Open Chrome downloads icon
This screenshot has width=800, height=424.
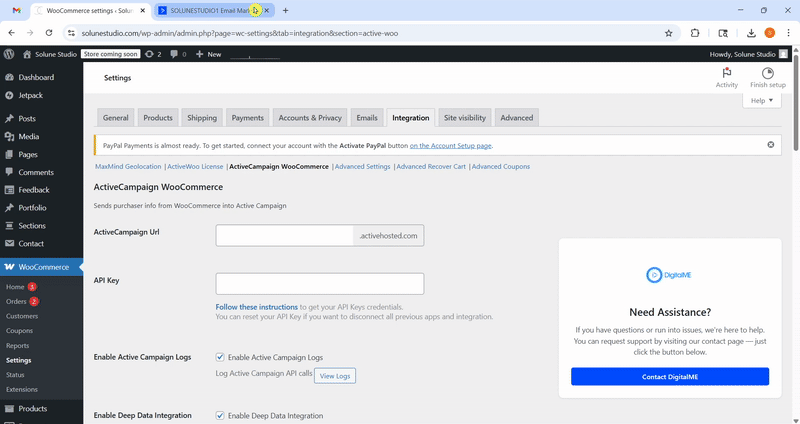click(x=751, y=33)
